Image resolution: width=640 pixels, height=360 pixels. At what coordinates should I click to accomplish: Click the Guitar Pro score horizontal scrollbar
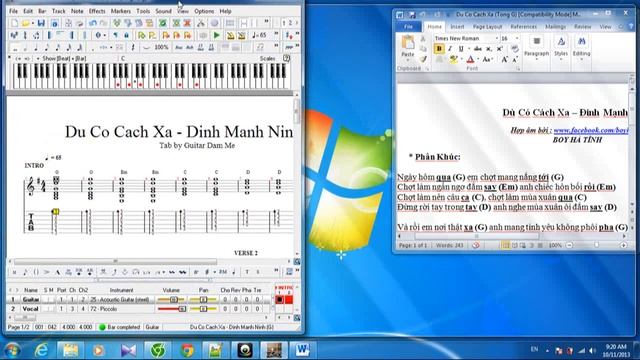115,261
